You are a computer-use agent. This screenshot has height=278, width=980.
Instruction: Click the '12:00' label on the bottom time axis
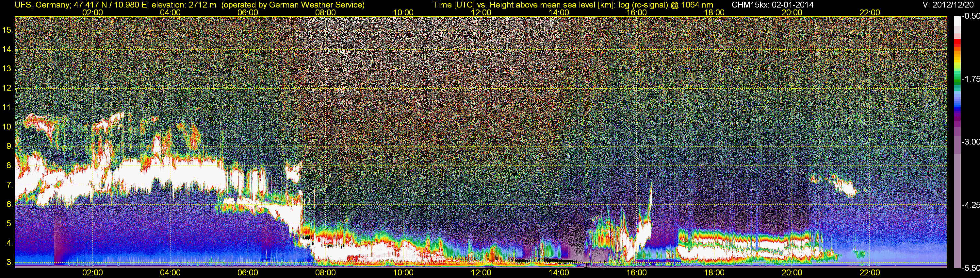click(481, 273)
